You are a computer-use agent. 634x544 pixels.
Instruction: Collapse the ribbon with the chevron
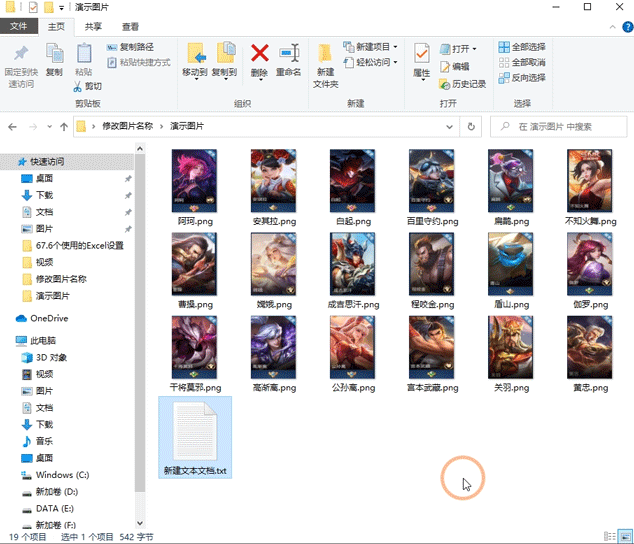(x=613, y=27)
